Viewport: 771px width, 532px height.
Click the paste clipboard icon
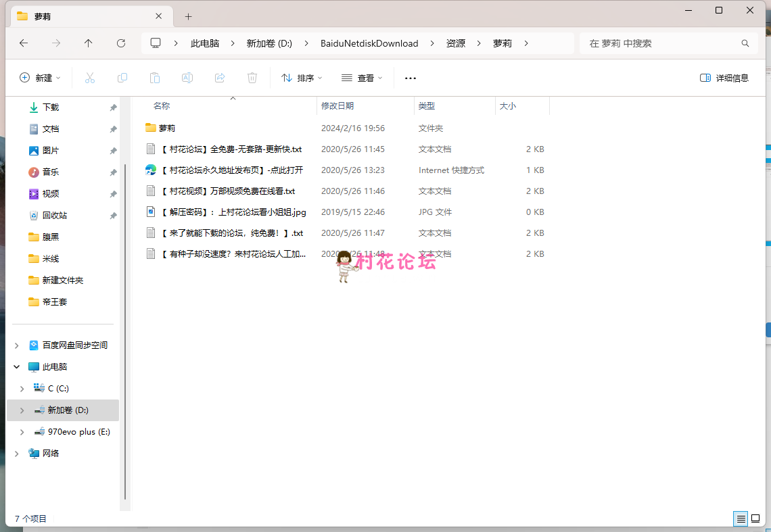pos(154,78)
